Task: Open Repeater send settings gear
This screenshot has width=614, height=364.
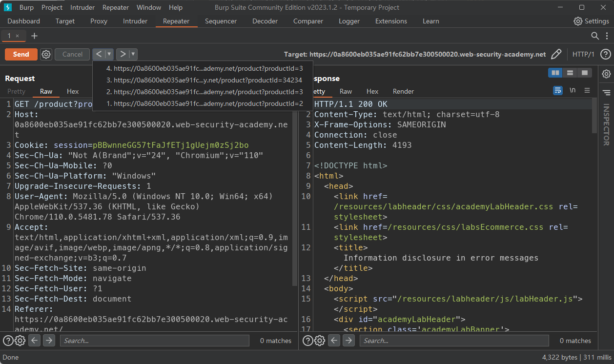Action: click(x=46, y=55)
